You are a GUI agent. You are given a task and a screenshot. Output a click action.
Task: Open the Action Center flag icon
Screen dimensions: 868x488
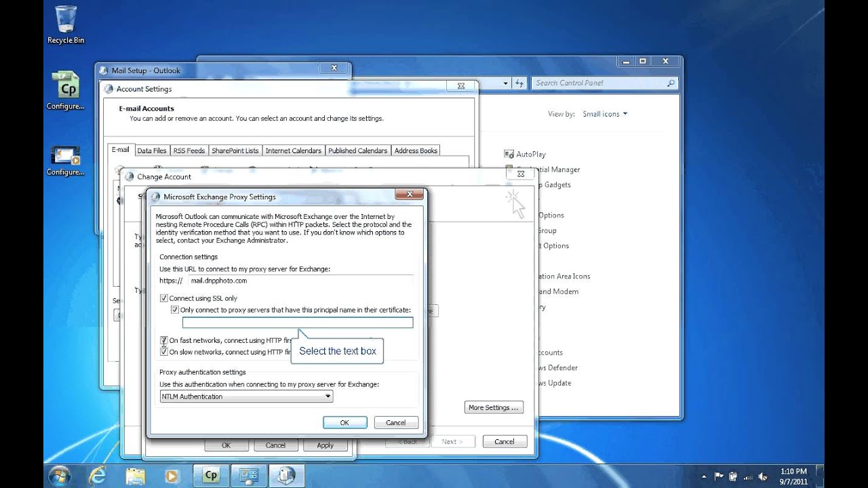719,476
